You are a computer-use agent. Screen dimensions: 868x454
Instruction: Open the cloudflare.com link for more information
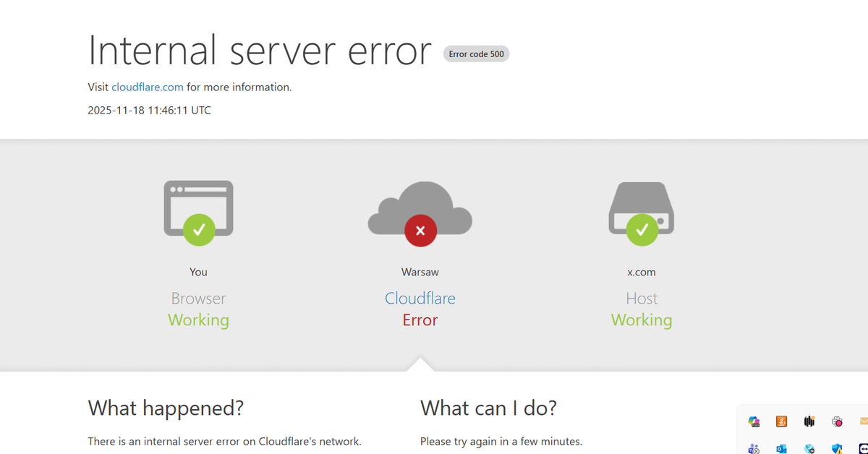(x=148, y=87)
